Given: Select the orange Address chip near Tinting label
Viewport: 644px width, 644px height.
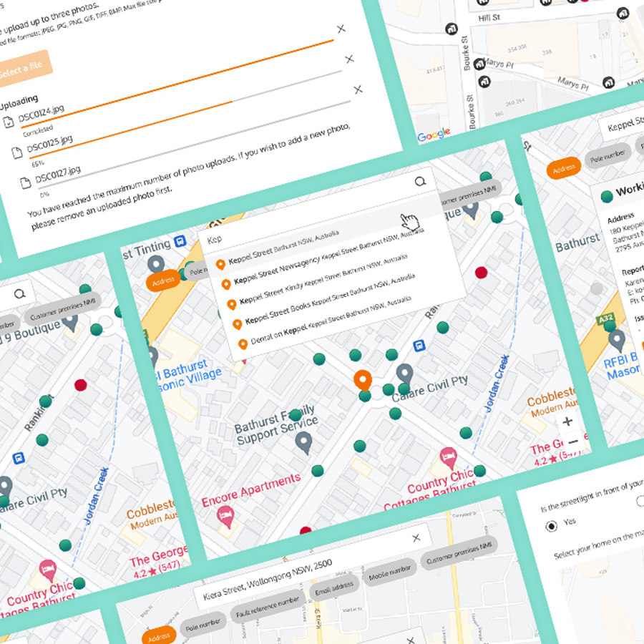Looking at the screenshot, I should 163,281.
